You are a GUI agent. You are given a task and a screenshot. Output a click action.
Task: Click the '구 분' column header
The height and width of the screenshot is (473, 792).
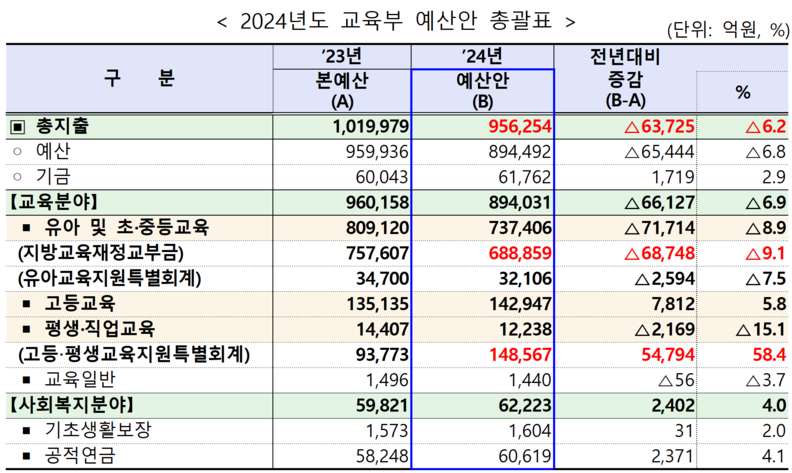point(139,78)
